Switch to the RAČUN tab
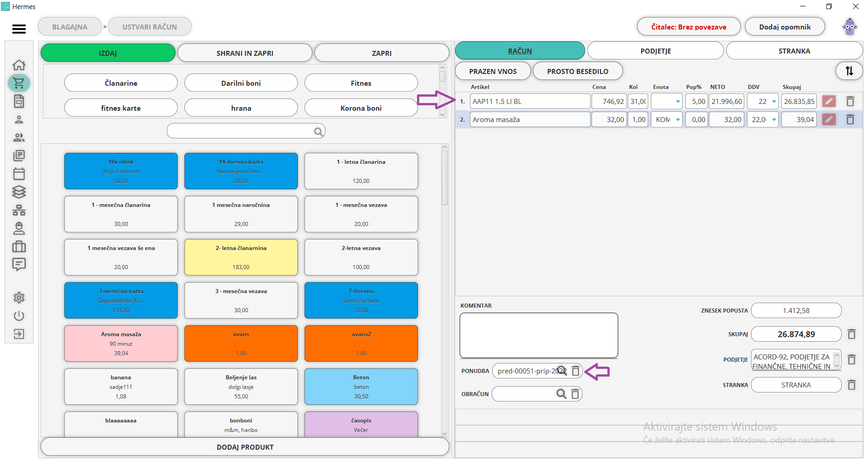This screenshot has width=868, height=466. [x=520, y=51]
